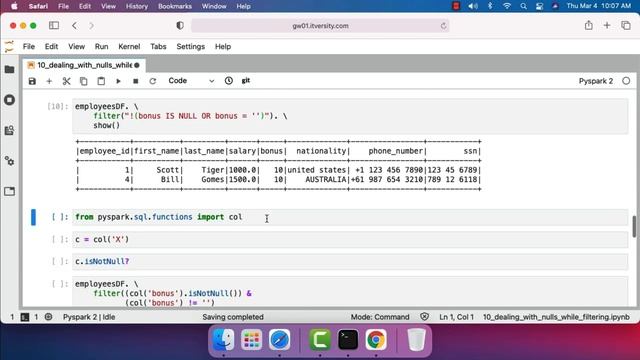
Task: Open Control Center in the macOS menu bar
Action: 539,6
